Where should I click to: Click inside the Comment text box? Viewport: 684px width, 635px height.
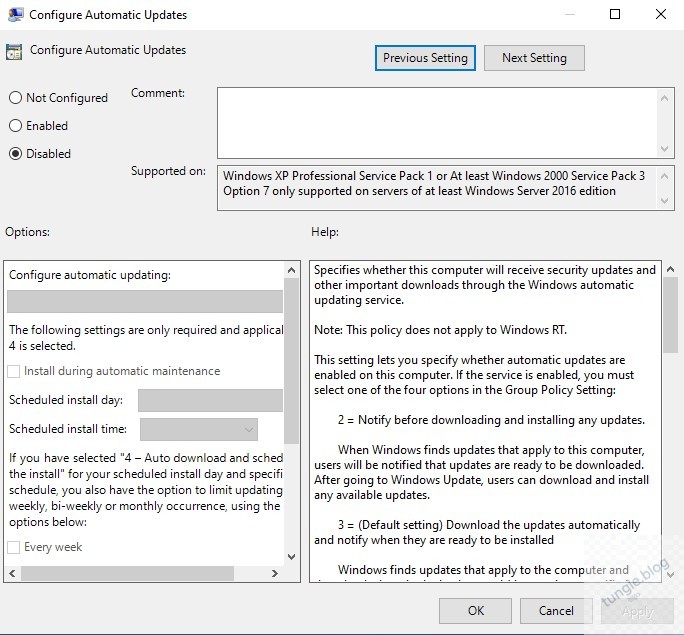437,123
